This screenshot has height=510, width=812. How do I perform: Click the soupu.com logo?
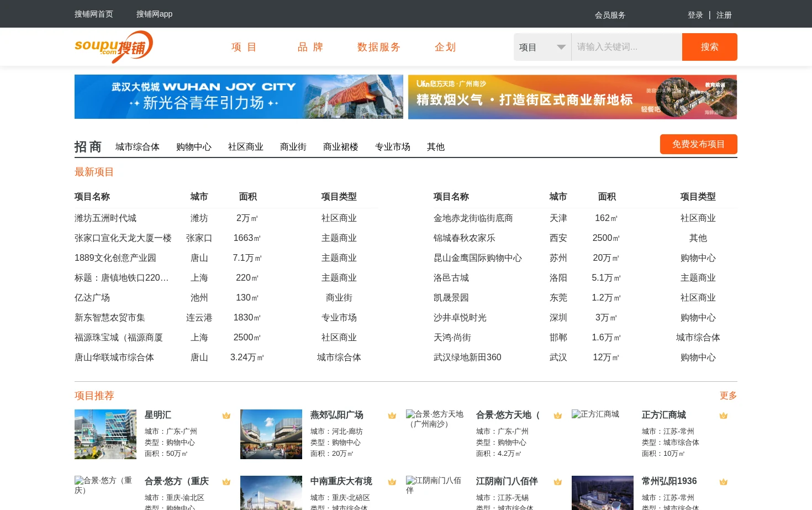coord(114,47)
